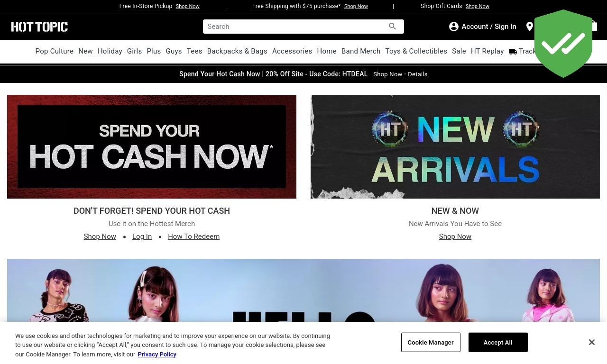Shop Now for Free Shipping offer

tap(356, 7)
